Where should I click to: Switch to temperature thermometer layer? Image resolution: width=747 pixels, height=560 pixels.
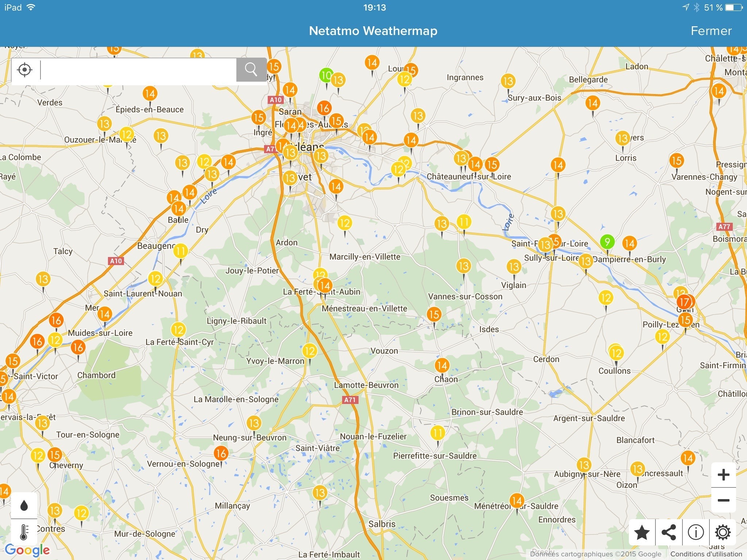coord(24,532)
